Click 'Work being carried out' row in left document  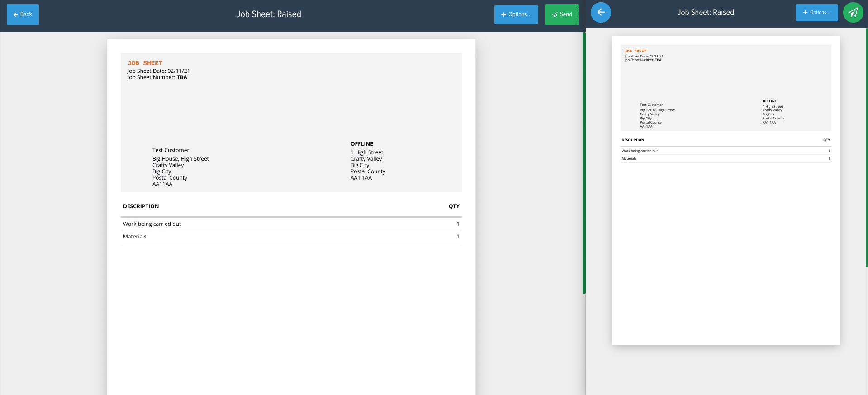pyautogui.click(x=291, y=224)
